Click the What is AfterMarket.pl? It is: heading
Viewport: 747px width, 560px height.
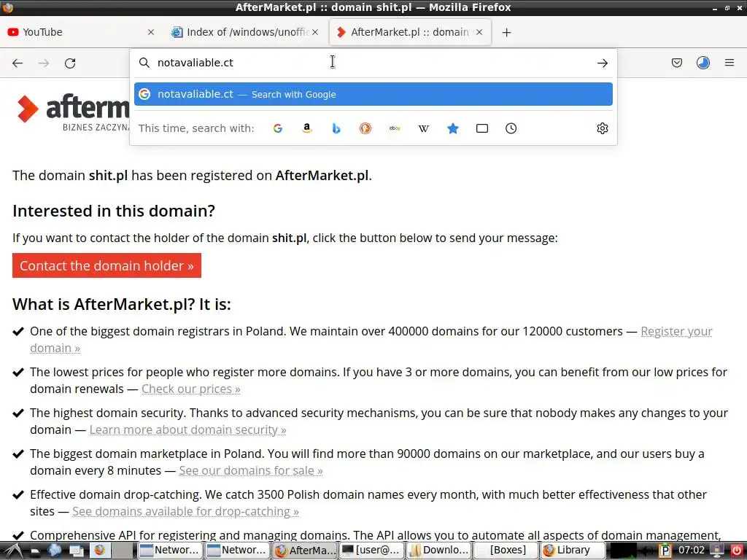pos(122,304)
